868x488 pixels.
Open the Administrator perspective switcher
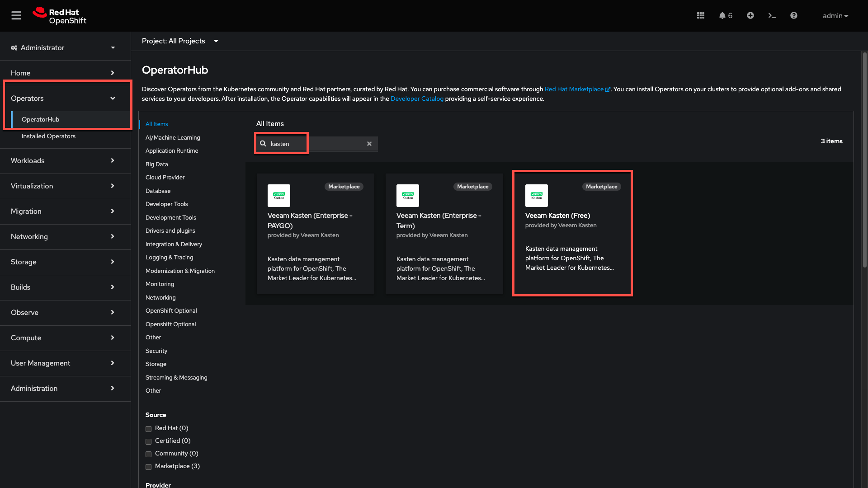pos(65,48)
